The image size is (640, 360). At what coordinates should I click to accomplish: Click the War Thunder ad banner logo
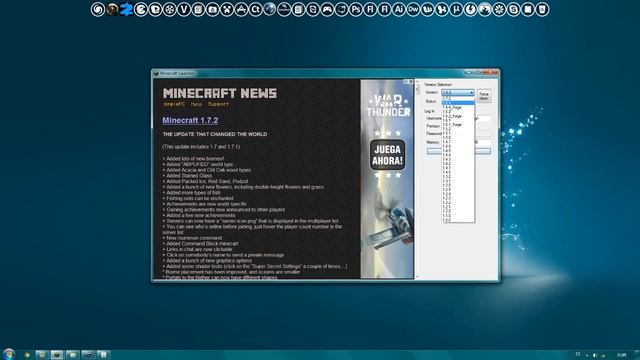pyautogui.click(x=388, y=106)
